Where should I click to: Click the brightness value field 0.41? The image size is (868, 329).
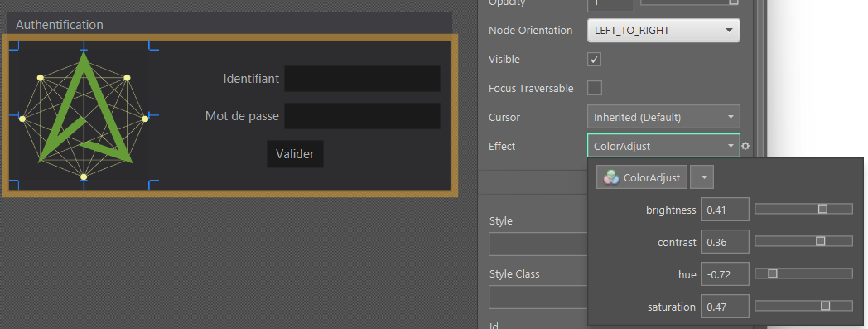point(726,210)
